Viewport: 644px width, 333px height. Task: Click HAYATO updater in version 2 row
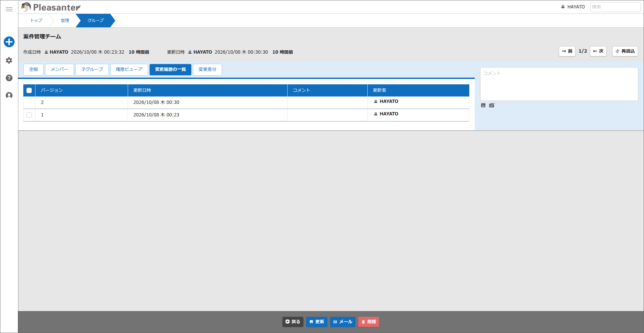[386, 102]
